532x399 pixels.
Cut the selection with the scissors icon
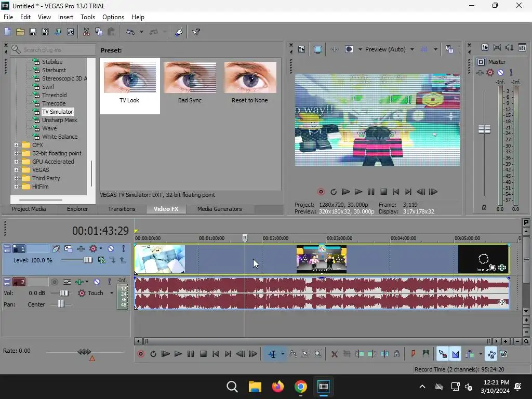tap(86, 32)
